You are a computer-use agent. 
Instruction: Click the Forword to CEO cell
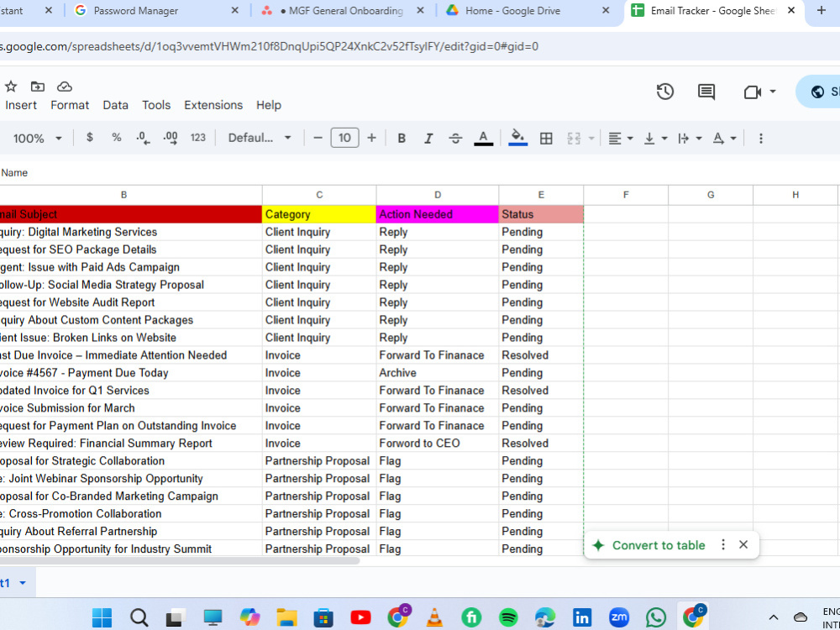coord(437,444)
